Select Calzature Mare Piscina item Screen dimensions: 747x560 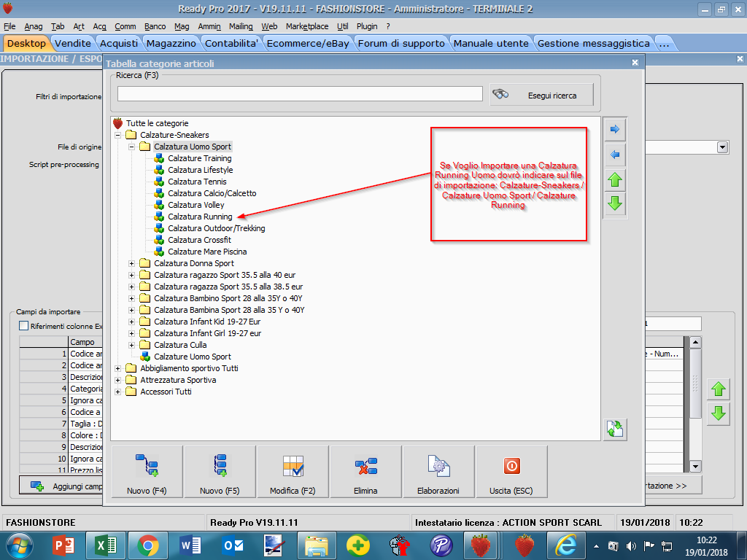[206, 252]
